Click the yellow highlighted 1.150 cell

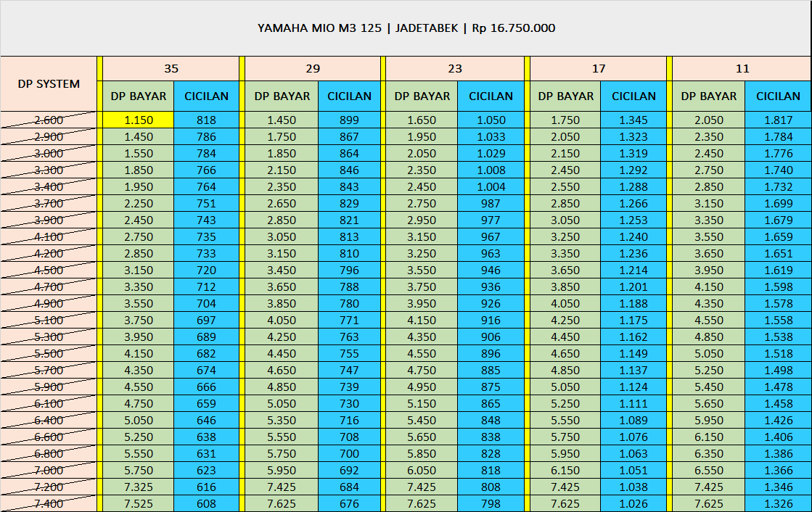coord(139,120)
